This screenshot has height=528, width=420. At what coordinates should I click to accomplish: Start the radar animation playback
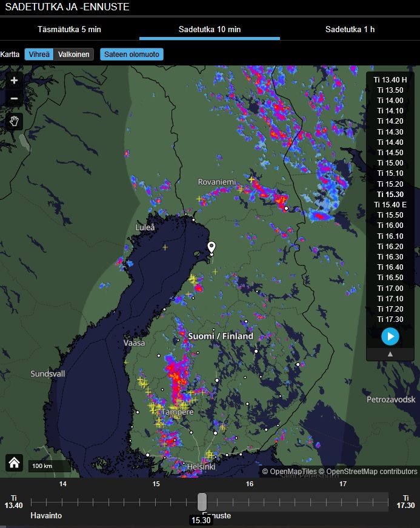pos(390,336)
